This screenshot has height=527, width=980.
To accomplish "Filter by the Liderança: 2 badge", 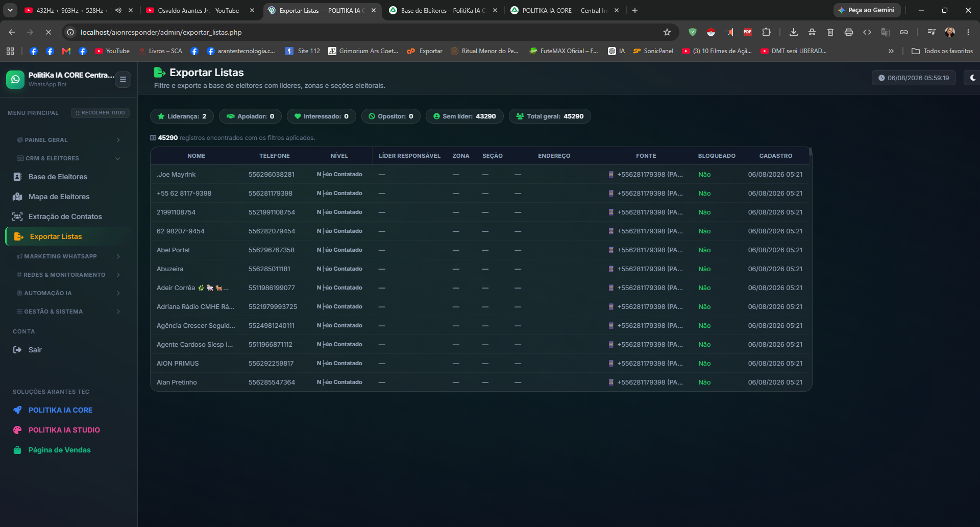I will [x=182, y=116].
